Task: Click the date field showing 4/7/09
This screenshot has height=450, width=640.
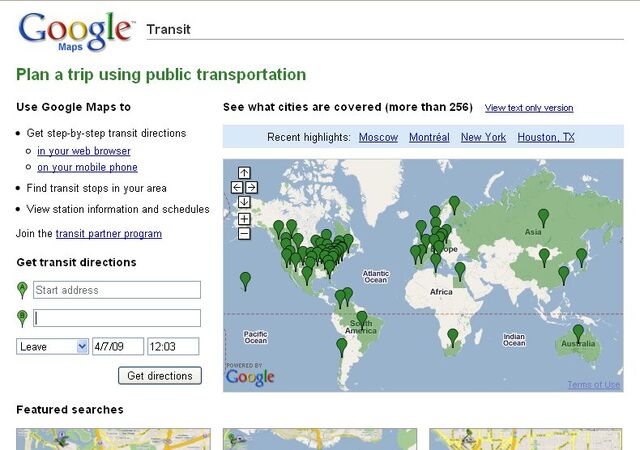Action: pos(118,347)
